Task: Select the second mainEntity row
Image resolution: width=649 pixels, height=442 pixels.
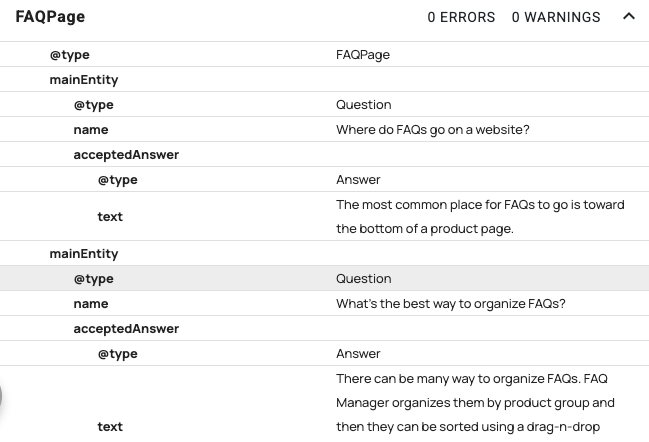Action: pos(84,253)
